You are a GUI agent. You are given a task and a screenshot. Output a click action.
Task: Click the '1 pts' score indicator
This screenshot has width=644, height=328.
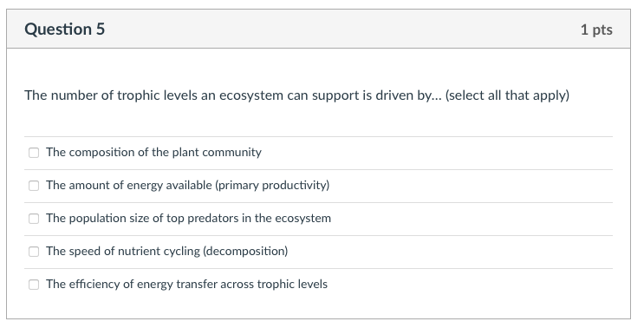click(x=596, y=30)
